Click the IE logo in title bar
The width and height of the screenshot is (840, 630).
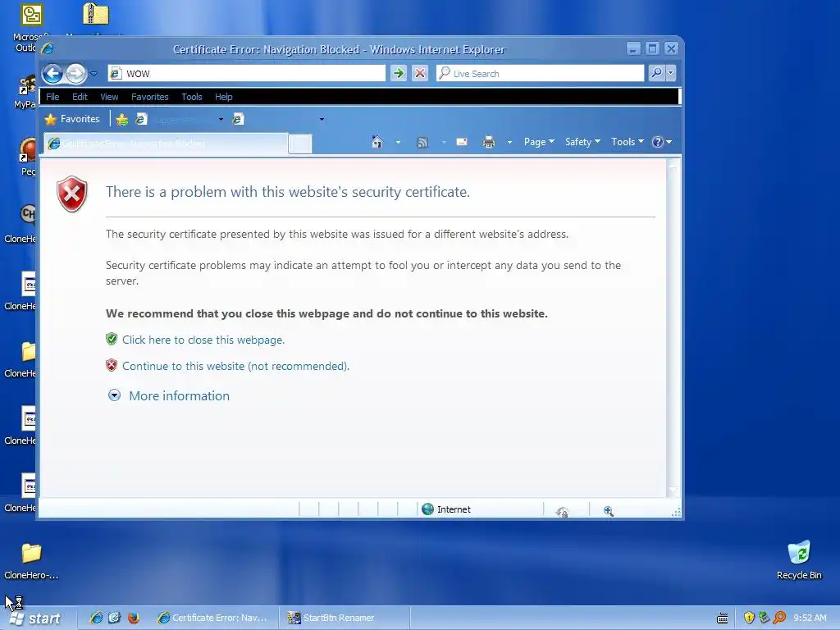(48, 48)
